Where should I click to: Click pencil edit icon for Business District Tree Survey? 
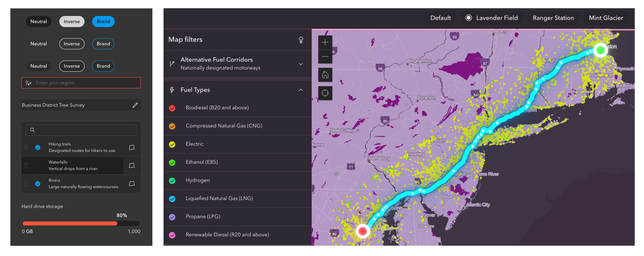coord(135,105)
